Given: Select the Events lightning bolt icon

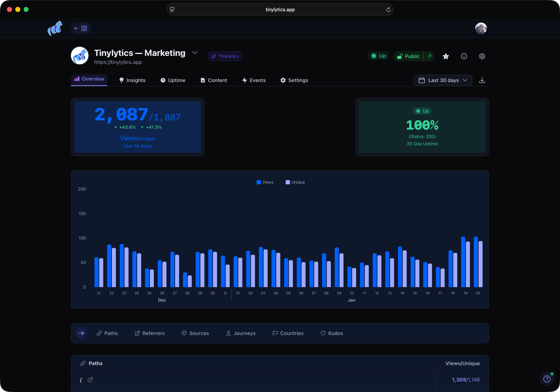Looking at the screenshot, I should 245,80.
